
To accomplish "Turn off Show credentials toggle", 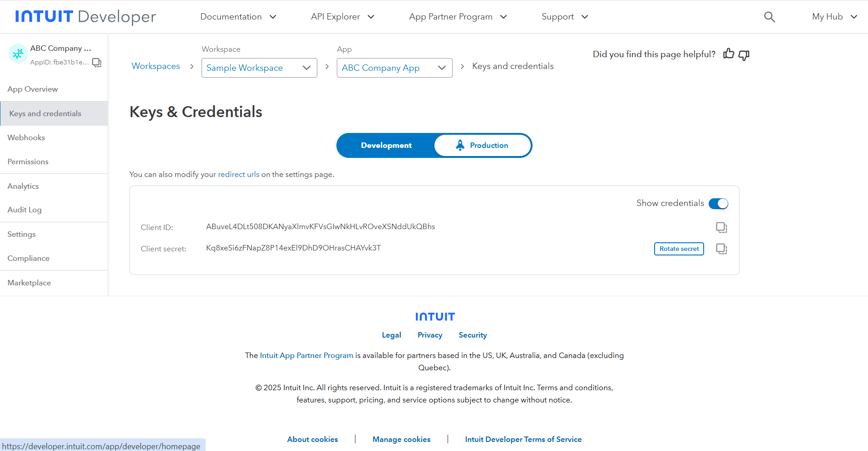I will (x=718, y=204).
